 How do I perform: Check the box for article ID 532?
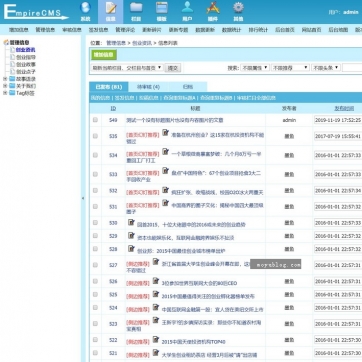tap(95, 190)
